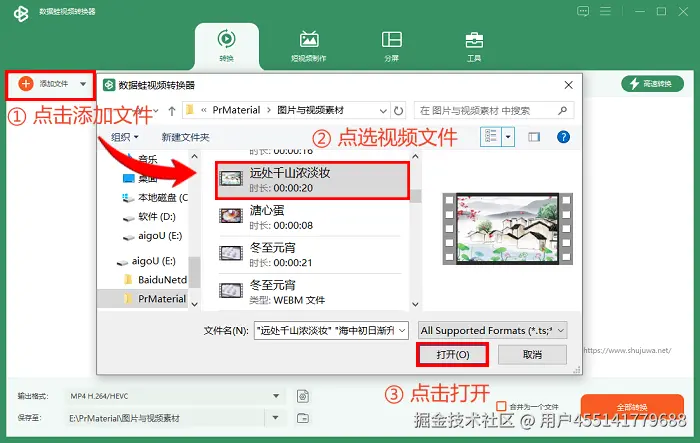Open the 组织 organize menu
This screenshot has height=443, width=700.
tap(125, 137)
